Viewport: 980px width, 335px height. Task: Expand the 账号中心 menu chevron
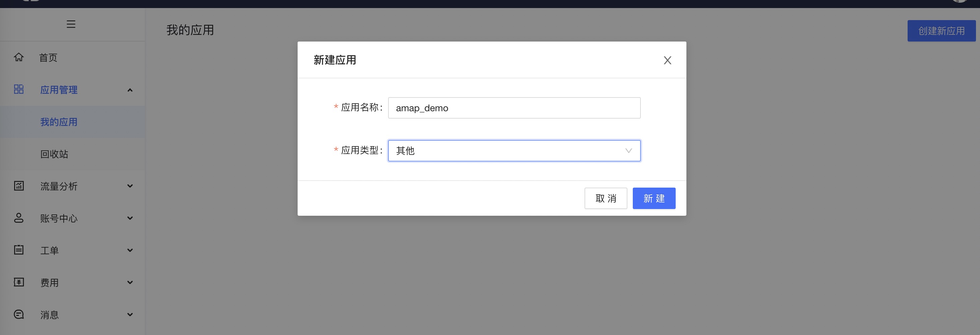click(130, 218)
